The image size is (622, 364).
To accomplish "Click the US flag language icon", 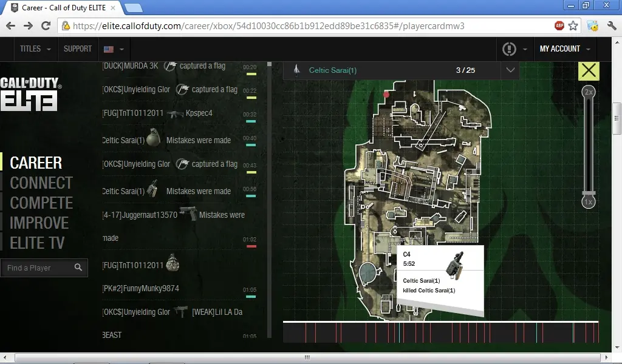I will [109, 49].
